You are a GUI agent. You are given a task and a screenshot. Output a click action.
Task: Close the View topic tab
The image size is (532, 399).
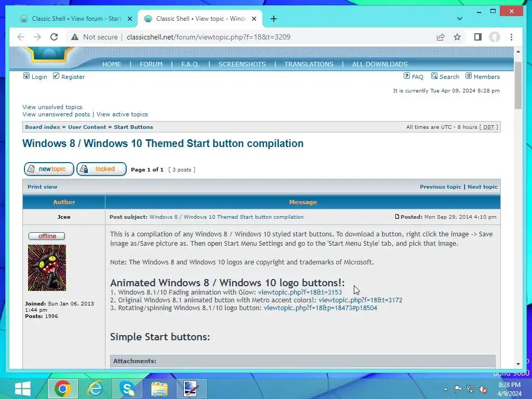pyautogui.click(x=254, y=19)
